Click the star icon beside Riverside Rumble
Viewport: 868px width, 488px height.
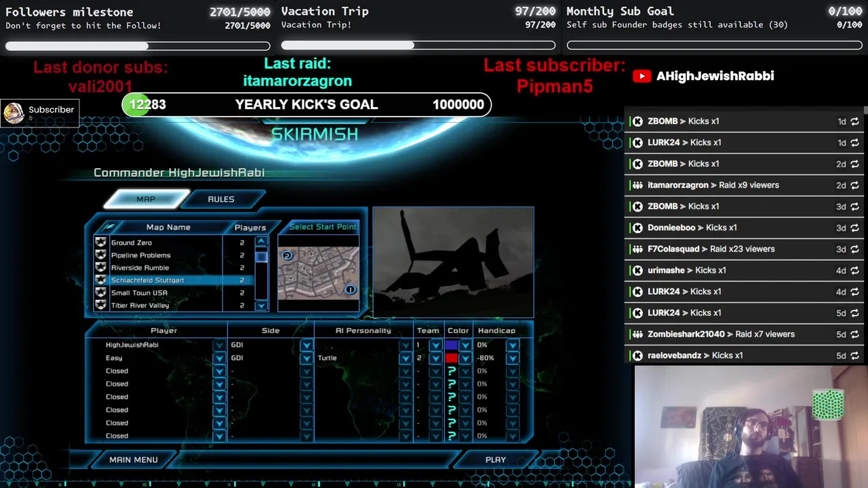click(101, 268)
